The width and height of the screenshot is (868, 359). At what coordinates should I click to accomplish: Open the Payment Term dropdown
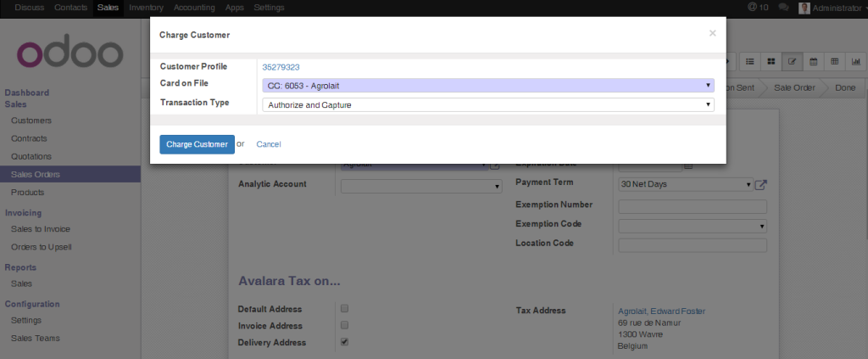[686, 184]
